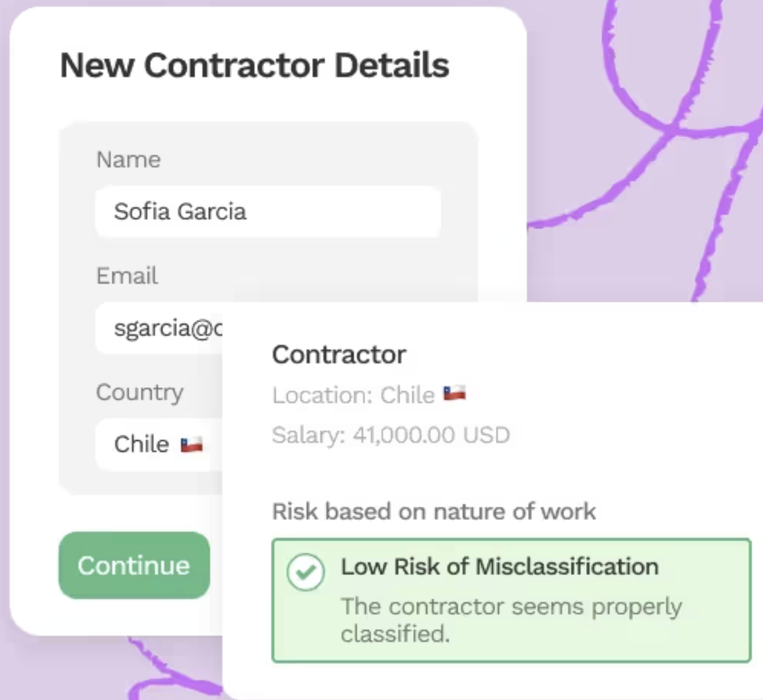Switch to the New Contractor Details panel
This screenshot has width=763, height=700.
(x=255, y=64)
